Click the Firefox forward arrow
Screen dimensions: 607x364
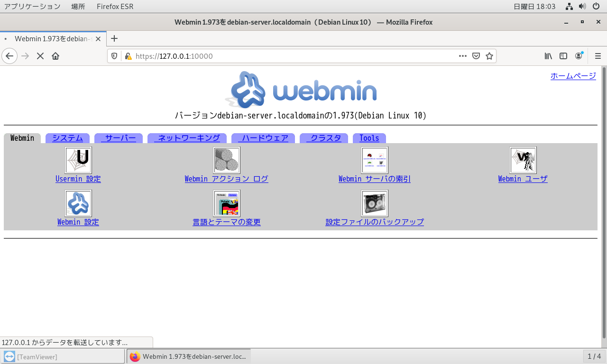(26, 56)
